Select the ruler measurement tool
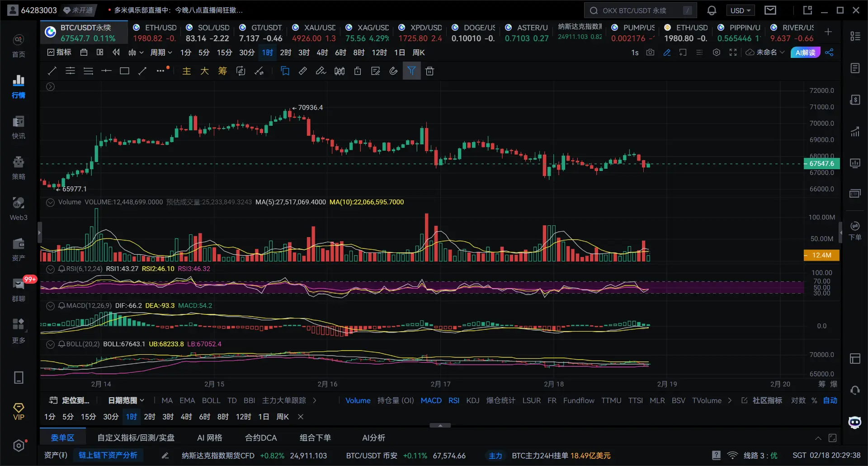 [x=303, y=71]
